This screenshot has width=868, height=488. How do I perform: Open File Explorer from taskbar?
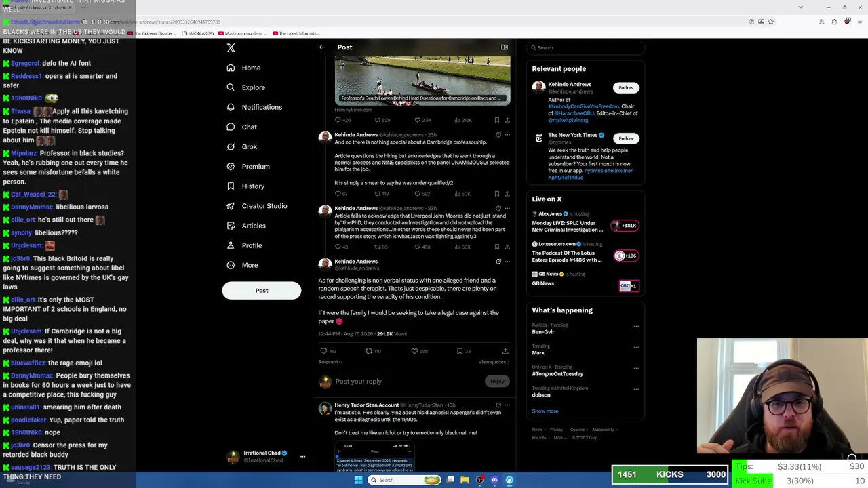[x=465, y=480]
